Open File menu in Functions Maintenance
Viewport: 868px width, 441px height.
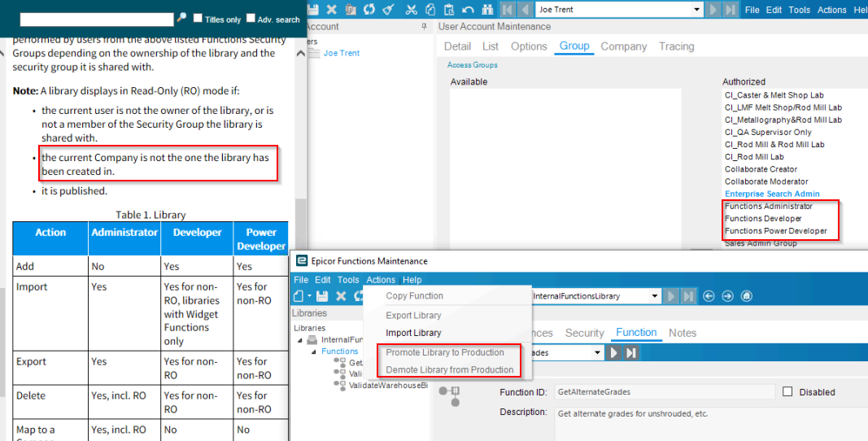301,280
